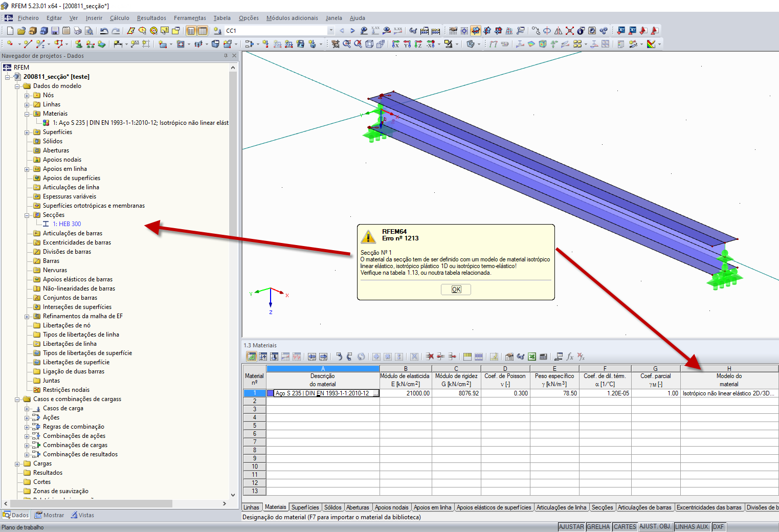Click the mirror tool icon in toolbar
This screenshot has height=532, width=779.
click(x=559, y=31)
